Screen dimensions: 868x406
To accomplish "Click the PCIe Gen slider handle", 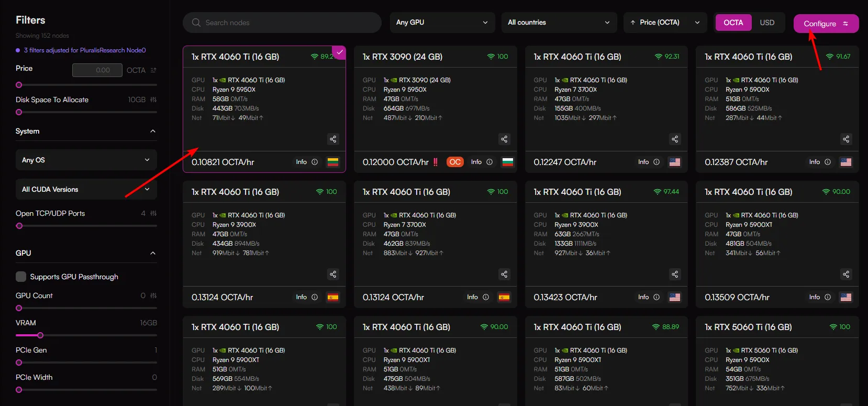I will pos(19,363).
